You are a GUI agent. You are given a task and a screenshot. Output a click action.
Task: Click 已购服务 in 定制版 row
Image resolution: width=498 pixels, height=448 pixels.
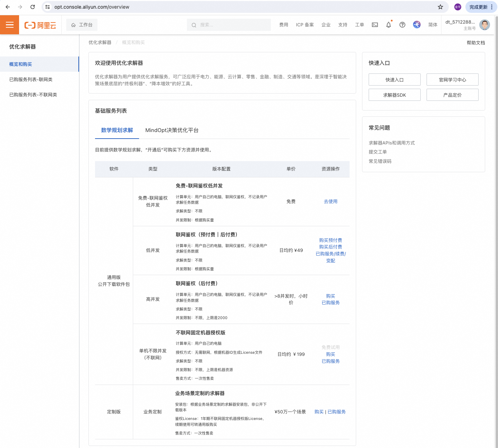pyautogui.click(x=336, y=412)
